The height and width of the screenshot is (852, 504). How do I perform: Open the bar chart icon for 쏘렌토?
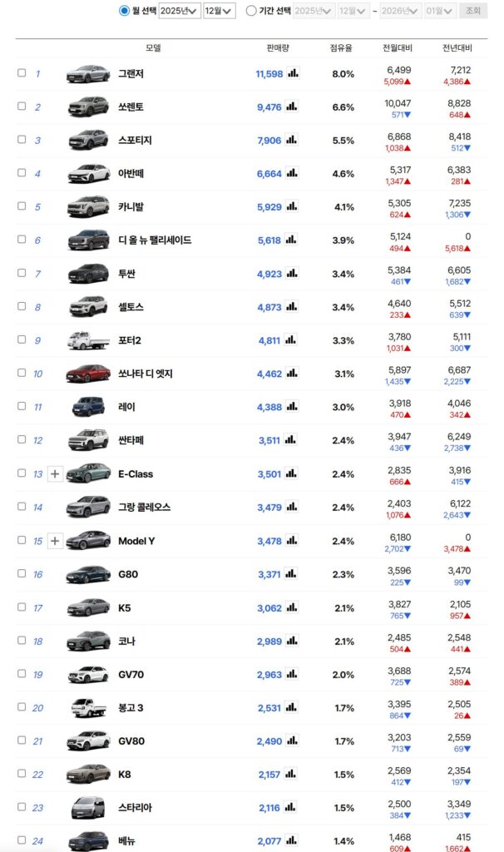click(x=291, y=106)
